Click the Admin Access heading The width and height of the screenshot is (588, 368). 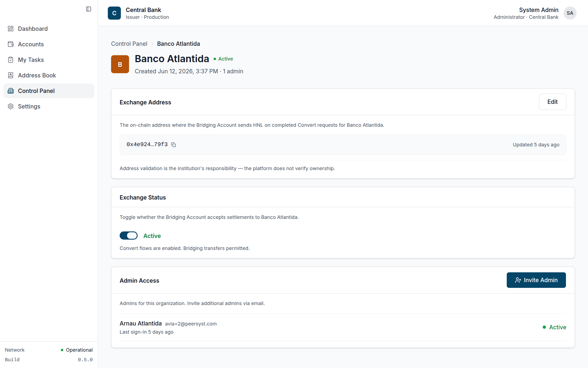click(x=139, y=280)
